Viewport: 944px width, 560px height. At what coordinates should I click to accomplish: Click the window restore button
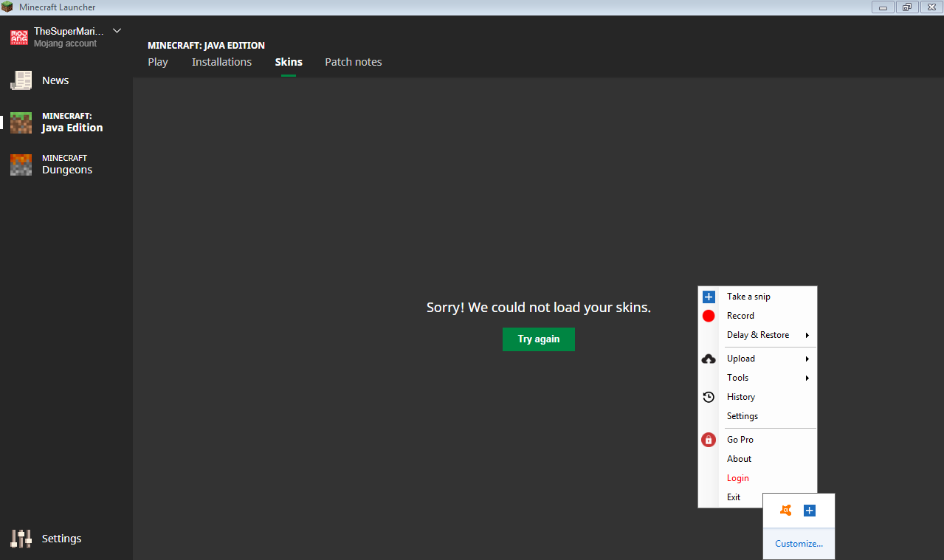click(x=907, y=7)
